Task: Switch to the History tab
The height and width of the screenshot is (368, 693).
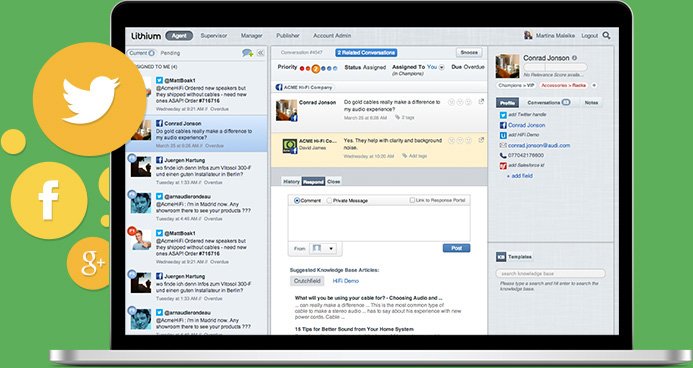Action: pos(291,182)
